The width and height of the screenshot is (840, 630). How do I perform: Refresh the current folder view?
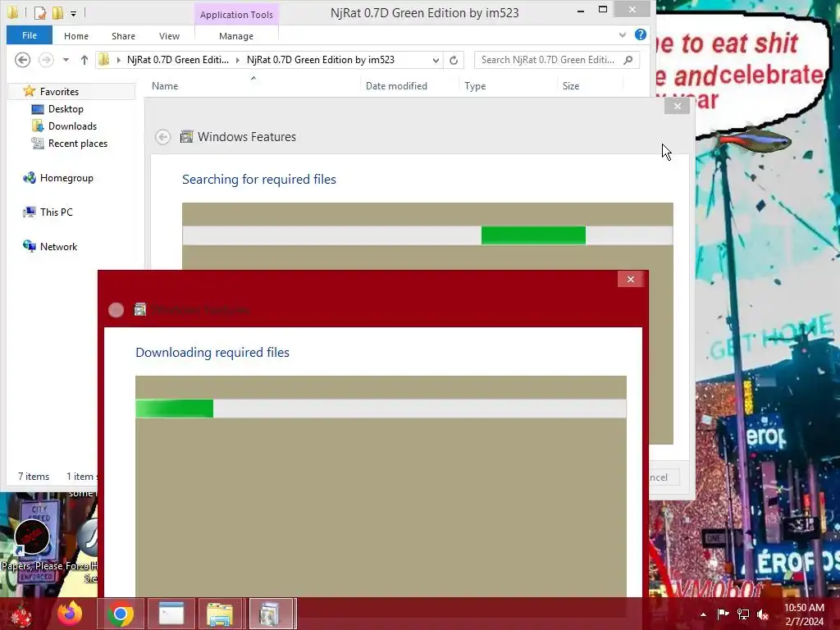454,60
